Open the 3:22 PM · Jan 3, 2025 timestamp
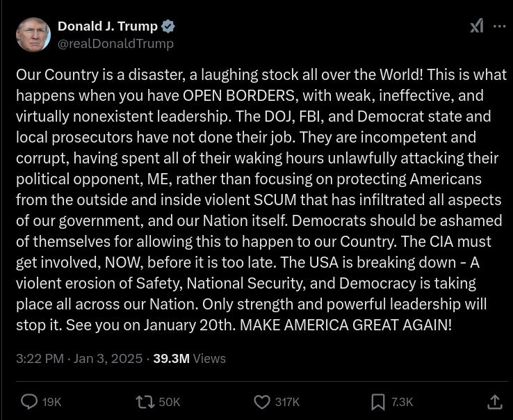The image size is (513, 420). tap(79, 359)
